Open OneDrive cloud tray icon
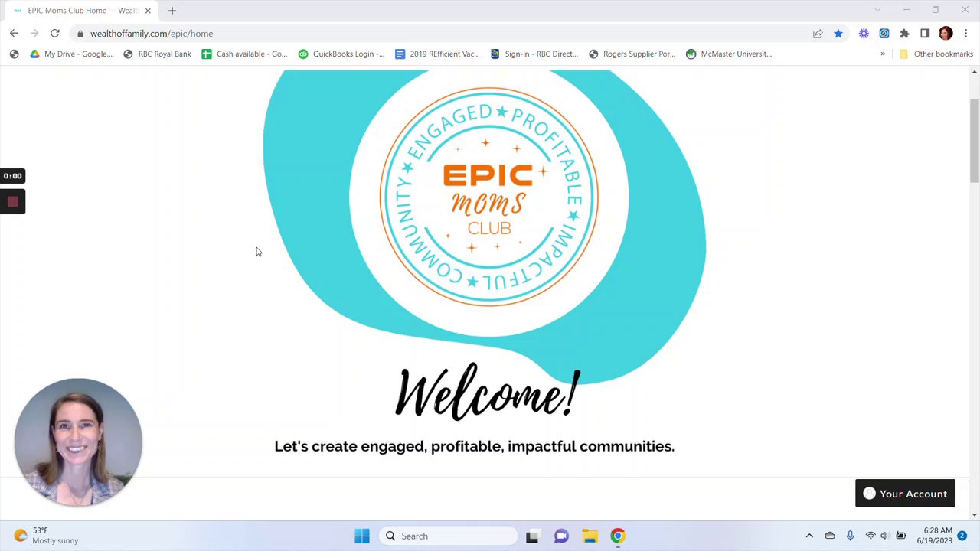This screenshot has height=551, width=980. coord(830,536)
